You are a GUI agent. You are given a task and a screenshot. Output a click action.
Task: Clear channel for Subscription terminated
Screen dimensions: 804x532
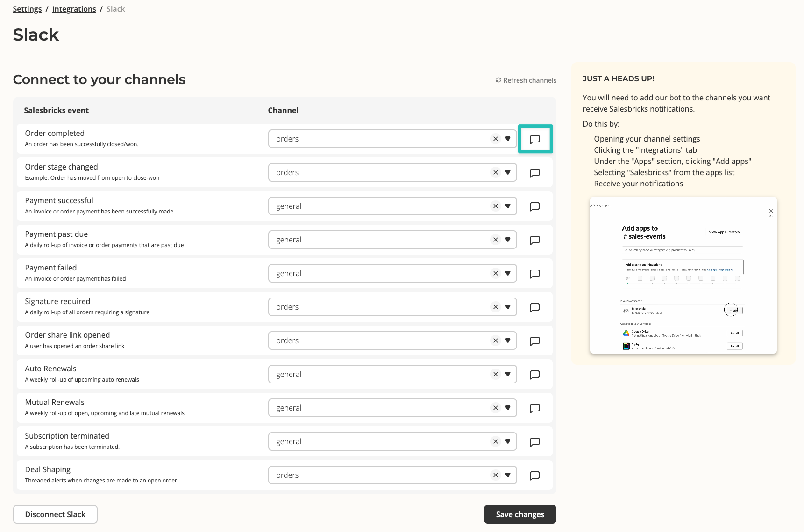(x=496, y=441)
